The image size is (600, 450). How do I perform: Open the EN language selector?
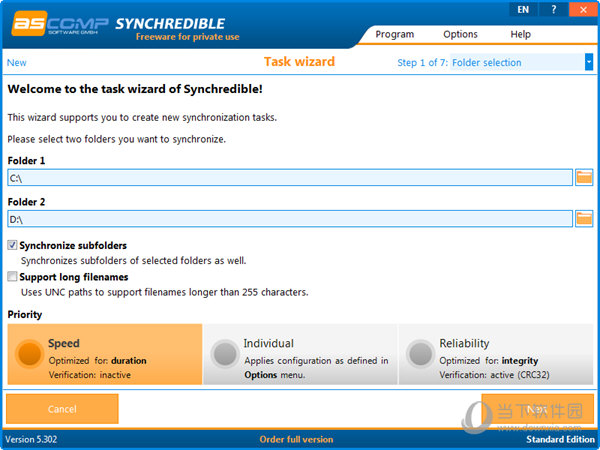pos(523,10)
